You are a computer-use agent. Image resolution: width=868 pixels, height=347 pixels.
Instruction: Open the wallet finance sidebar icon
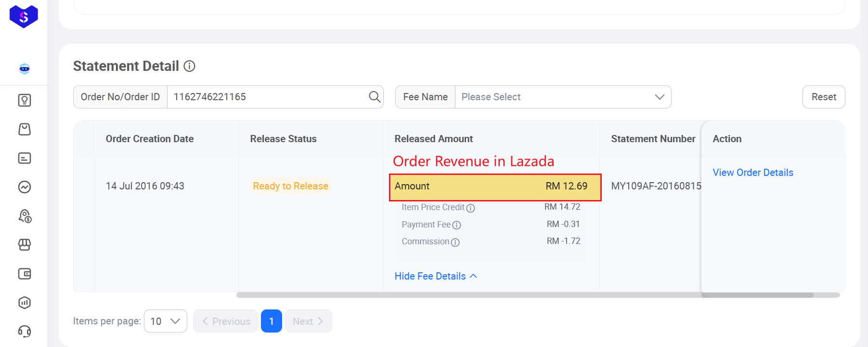[x=25, y=274]
